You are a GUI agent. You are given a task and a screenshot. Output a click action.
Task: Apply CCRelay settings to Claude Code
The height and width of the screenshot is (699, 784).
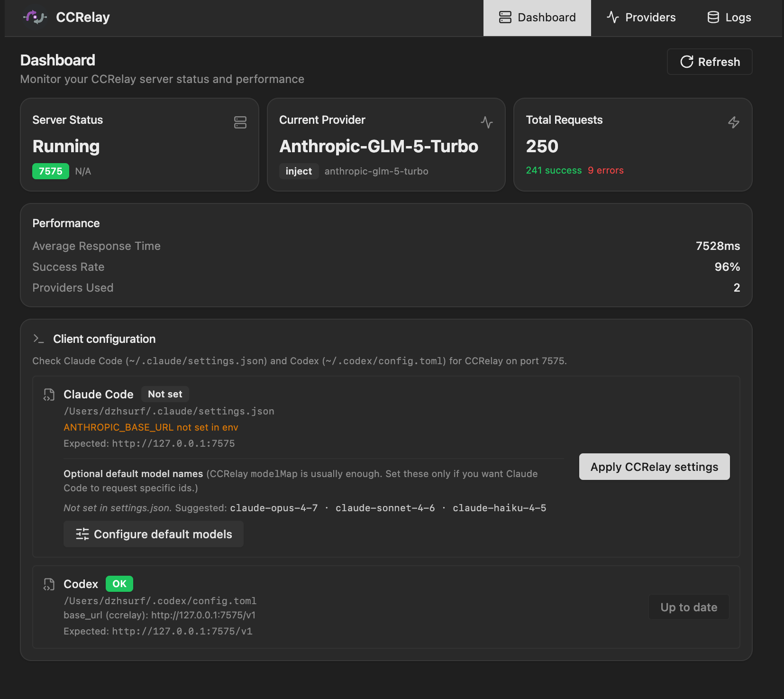tap(654, 467)
